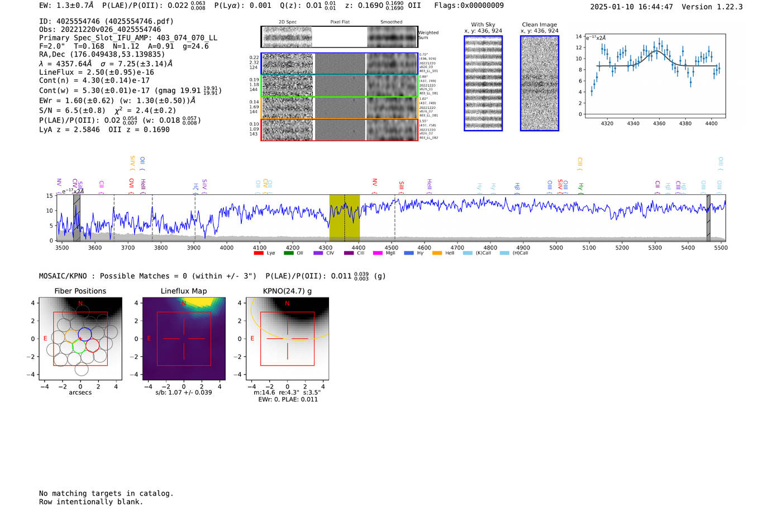Click the Gaussian line-fit plot
This screenshot has width=782, height=532.
click(x=655, y=75)
